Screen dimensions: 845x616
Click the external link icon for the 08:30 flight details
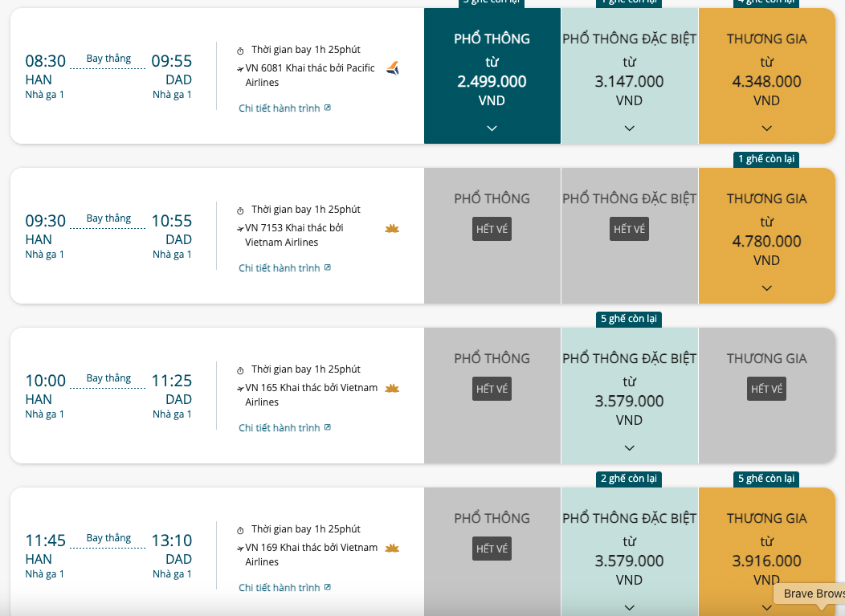coord(328,108)
